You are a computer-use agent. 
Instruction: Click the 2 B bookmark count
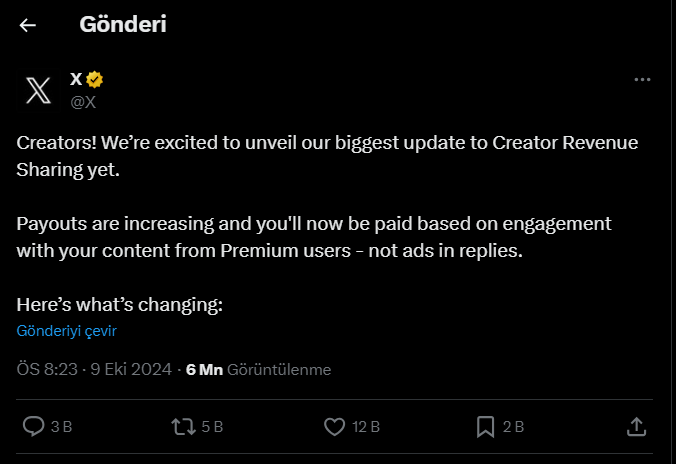point(513,427)
